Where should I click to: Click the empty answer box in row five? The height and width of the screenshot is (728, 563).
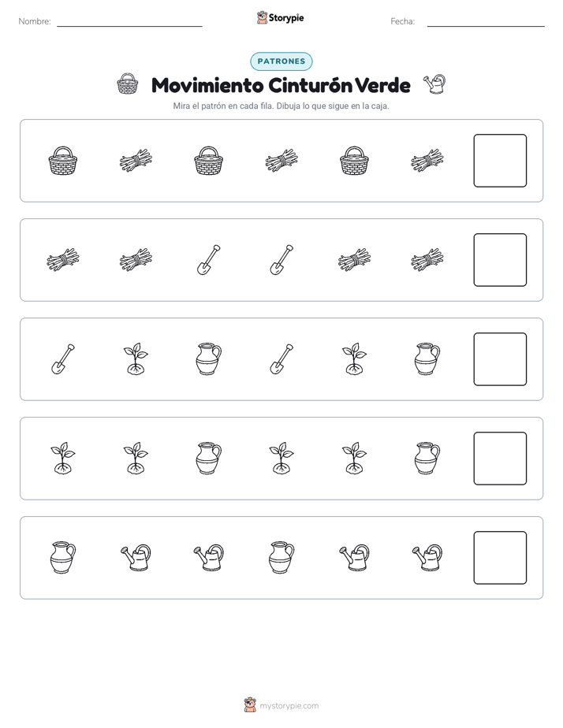pos(500,558)
